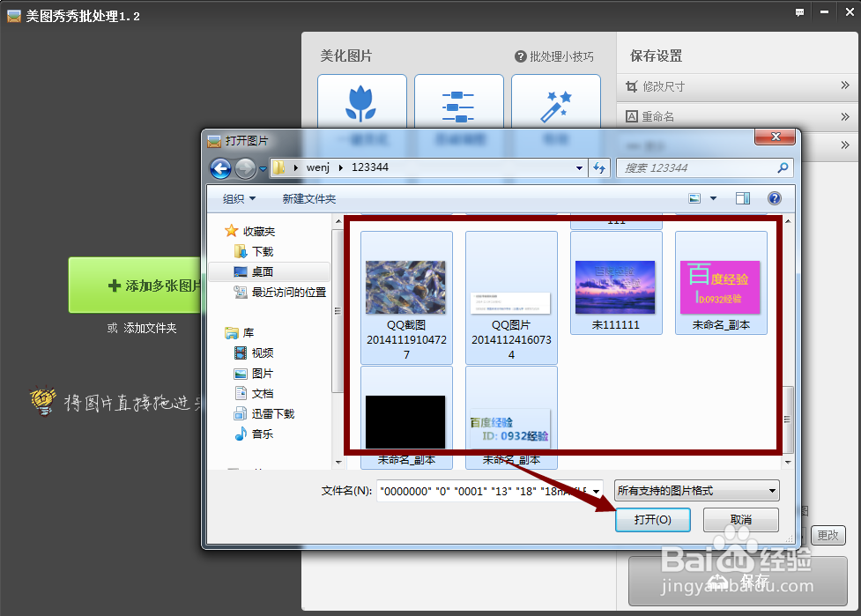Expand the view options dropdown arrow
The width and height of the screenshot is (861, 616).
pyautogui.click(x=713, y=198)
